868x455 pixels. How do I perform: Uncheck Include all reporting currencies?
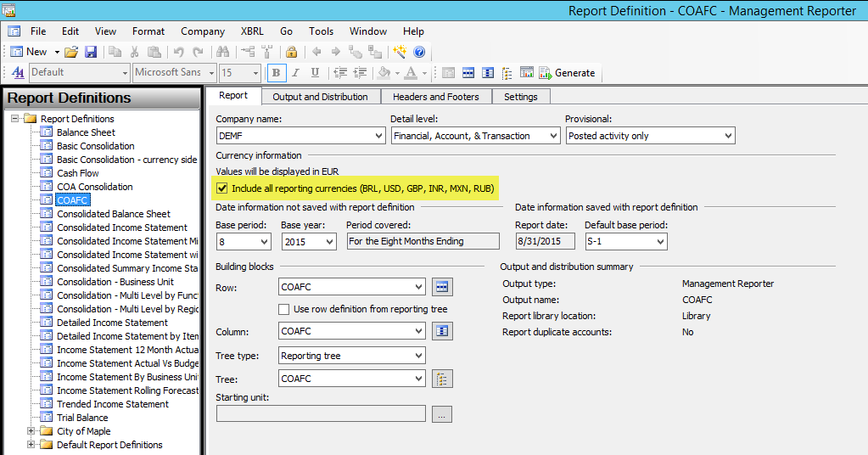tap(222, 188)
